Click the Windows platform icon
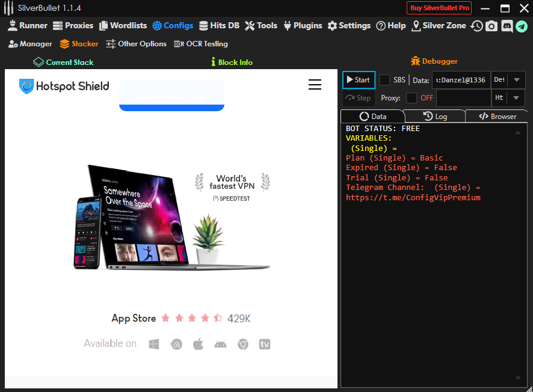This screenshot has width=533, height=392. pos(154,344)
